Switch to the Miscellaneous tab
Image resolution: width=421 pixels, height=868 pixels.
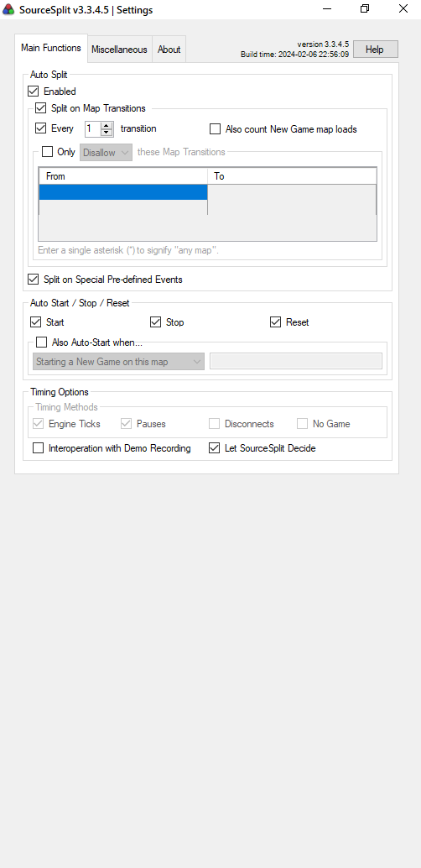119,50
